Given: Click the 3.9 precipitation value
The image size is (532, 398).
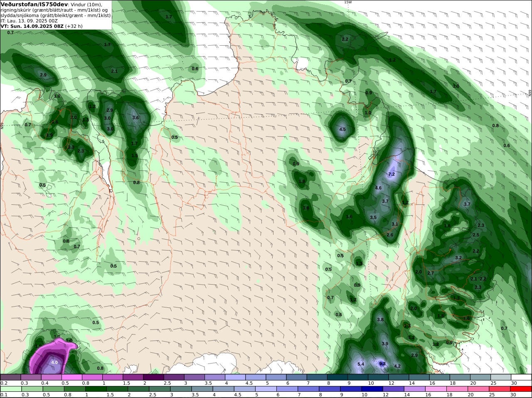Looking at the screenshot, I should pos(385,344).
